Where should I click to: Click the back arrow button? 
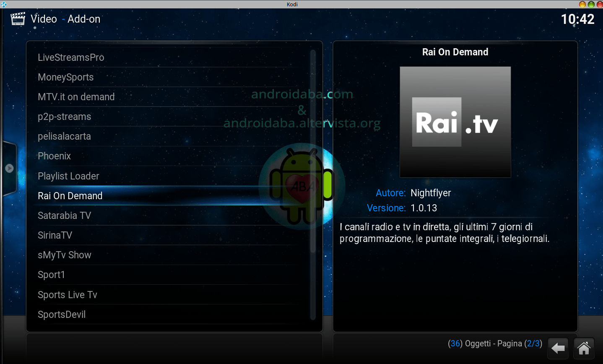pyautogui.click(x=558, y=348)
